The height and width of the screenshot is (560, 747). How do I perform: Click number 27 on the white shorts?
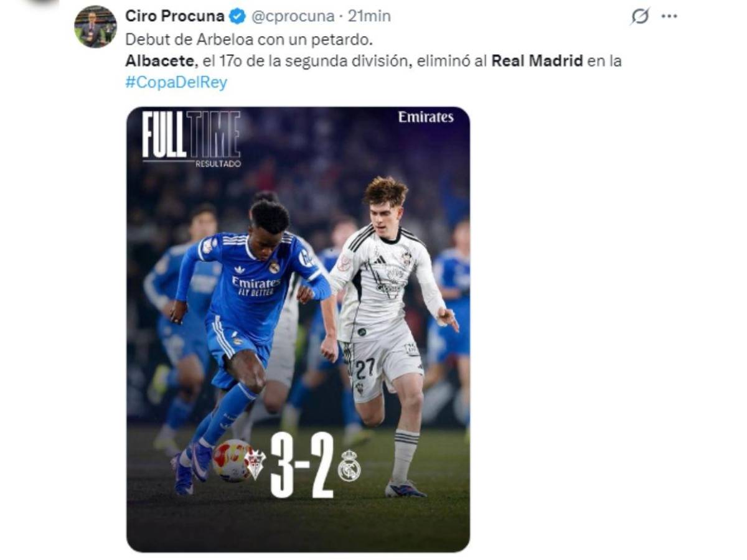pyautogui.click(x=365, y=368)
